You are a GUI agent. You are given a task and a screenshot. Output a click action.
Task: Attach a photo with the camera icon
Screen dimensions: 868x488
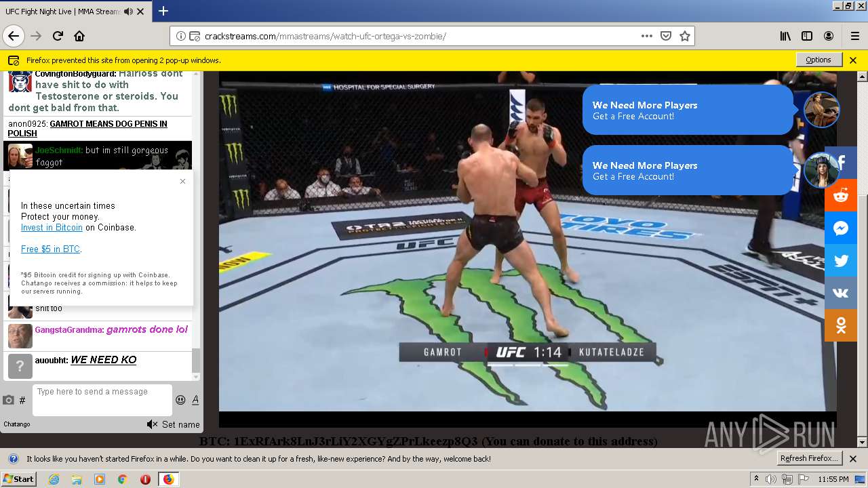pyautogui.click(x=8, y=400)
